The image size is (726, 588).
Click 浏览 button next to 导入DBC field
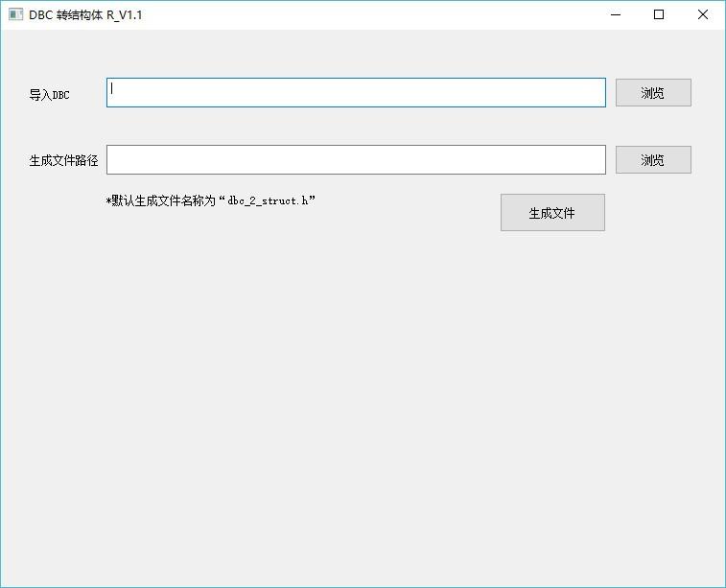pos(652,93)
